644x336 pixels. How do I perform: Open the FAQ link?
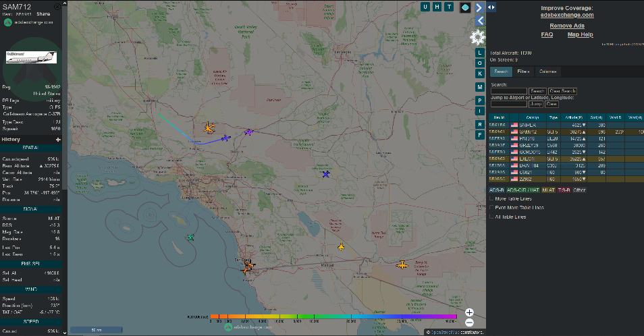point(547,34)
